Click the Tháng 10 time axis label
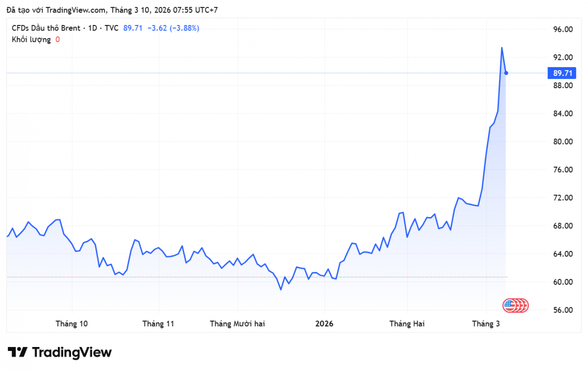588x372 pixels. pyautogui.click(x=72, y=323)
